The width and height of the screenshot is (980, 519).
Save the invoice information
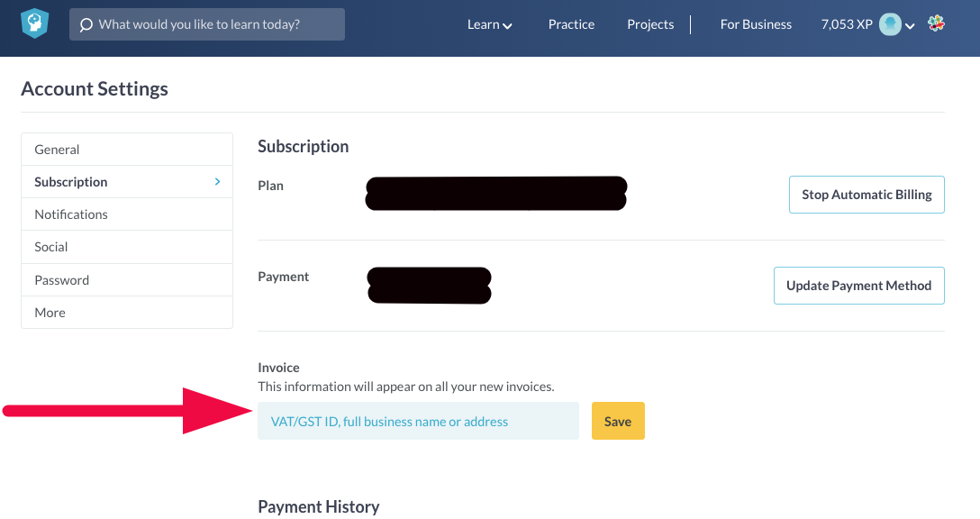click(618, 422)
